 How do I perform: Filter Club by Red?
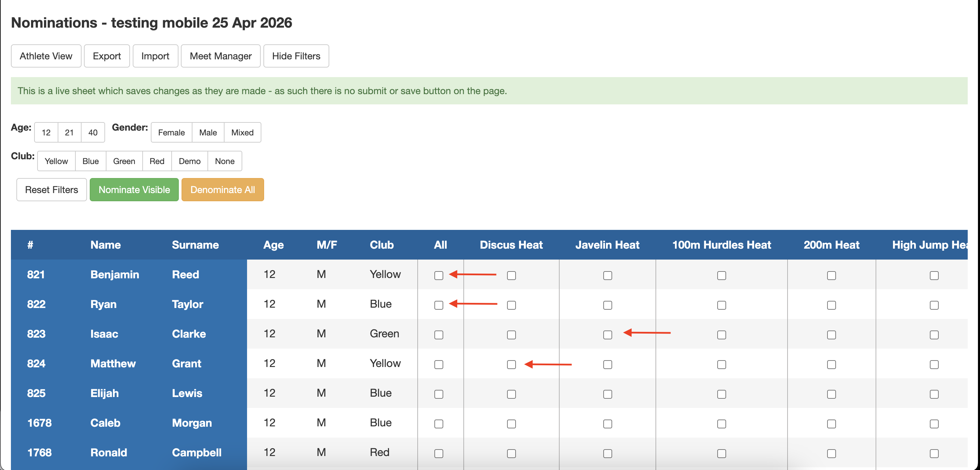pyautogui.click(x=157, y=161)
